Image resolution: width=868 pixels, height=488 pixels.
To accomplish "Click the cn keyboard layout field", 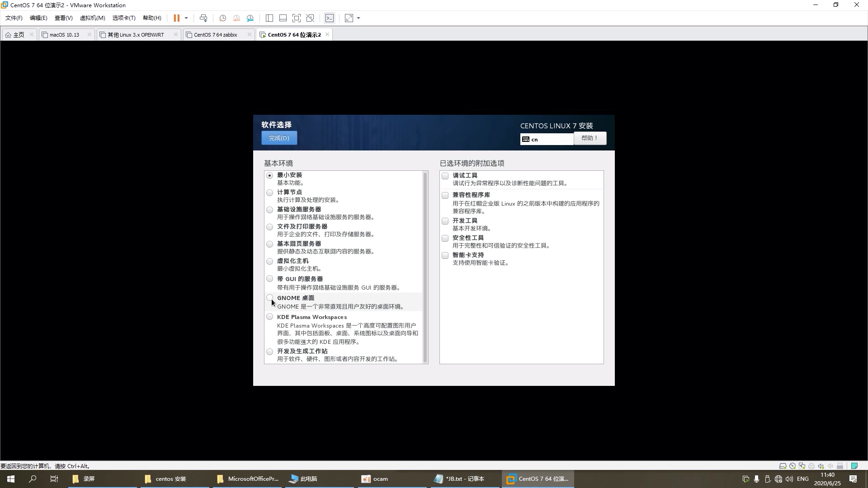I will (x=547, y=139).
